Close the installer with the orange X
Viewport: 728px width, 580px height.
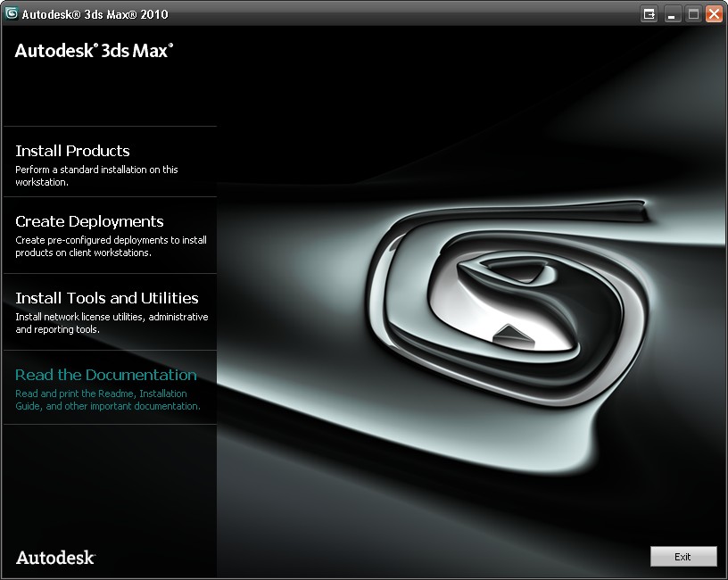coord(714,14)
